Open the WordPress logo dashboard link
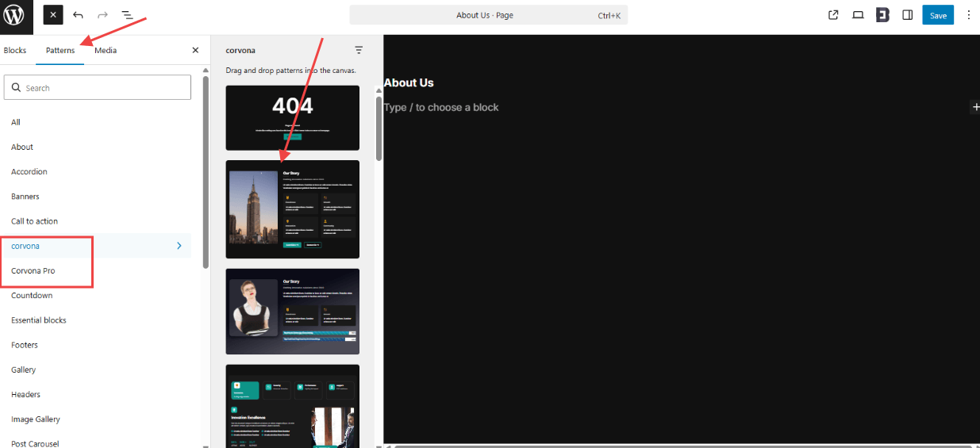Screen dimensions: 980x448 (x=16, y=16)
